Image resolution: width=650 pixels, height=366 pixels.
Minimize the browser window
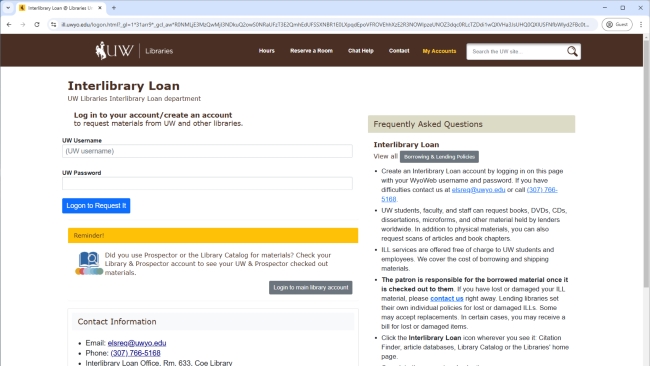(605, 7)
